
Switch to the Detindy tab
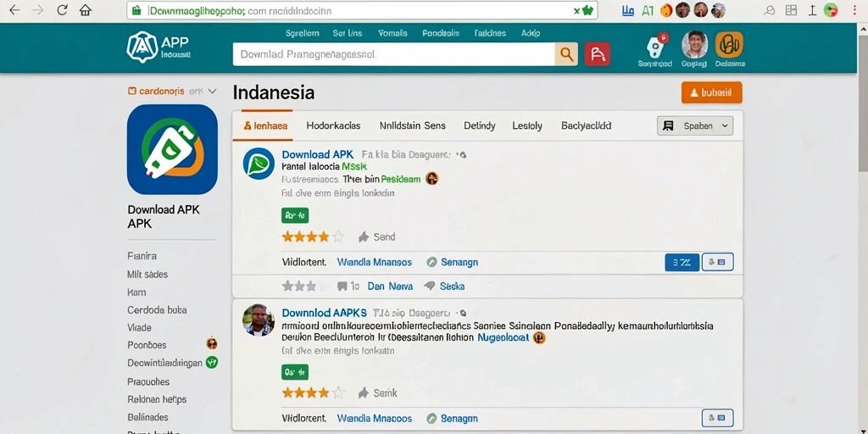click(480, 125)
